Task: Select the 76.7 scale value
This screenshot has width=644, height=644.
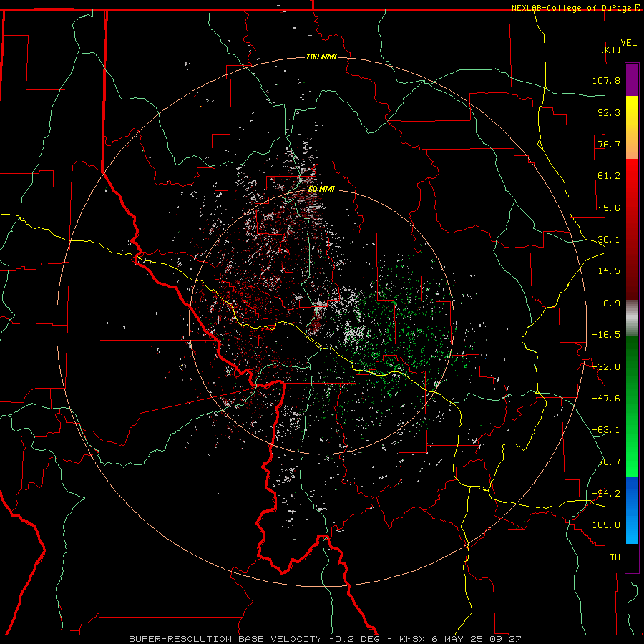Action: pos(609,144)
